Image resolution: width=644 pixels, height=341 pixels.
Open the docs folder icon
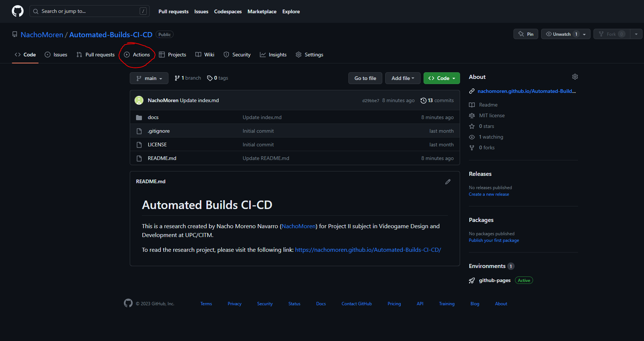pos(139,118)
